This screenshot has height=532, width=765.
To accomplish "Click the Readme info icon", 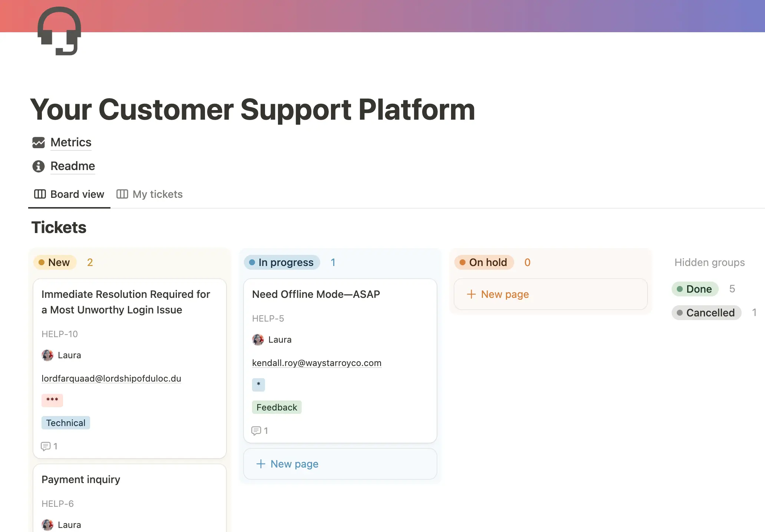I will pyautogui.click(x=39, y=166).
